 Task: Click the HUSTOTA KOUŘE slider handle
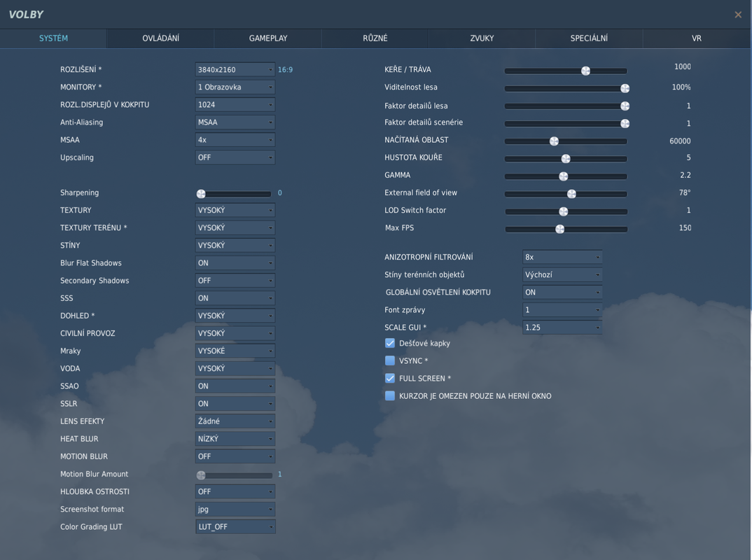point(566,159)
